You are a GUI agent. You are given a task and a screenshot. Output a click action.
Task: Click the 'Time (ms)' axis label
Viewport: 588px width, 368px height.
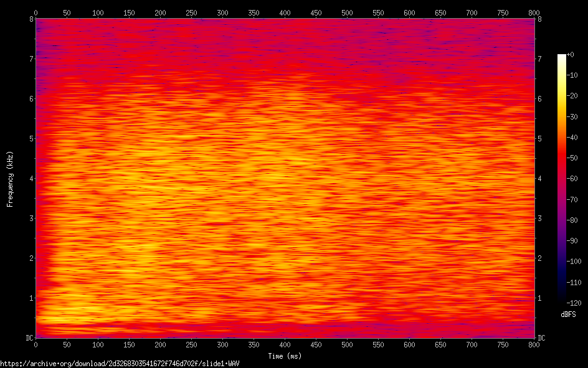(285, 356)
